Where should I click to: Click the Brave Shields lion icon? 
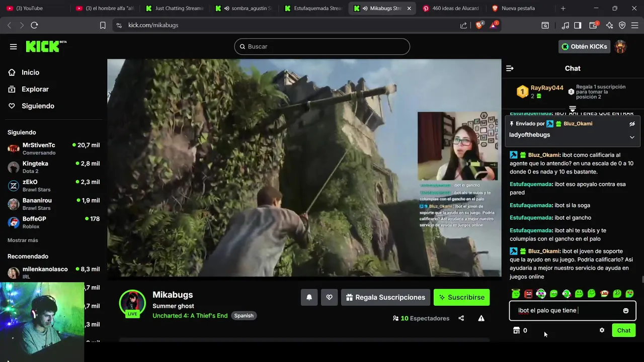[479, 25]
